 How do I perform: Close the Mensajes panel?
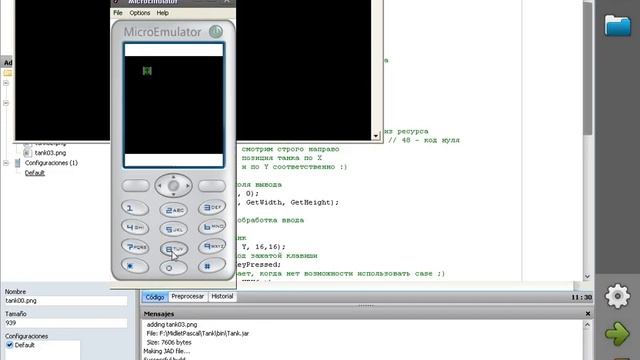point(588,313)
